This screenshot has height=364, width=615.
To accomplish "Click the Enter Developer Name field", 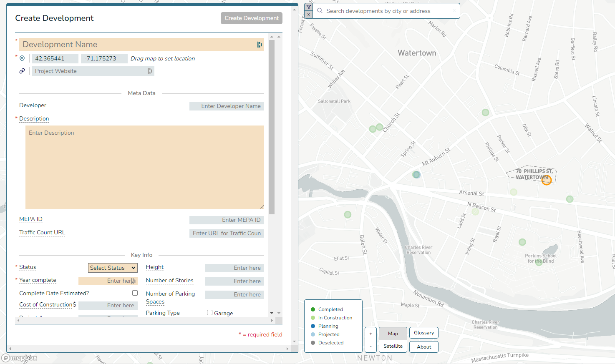I will tap(227, 106).
